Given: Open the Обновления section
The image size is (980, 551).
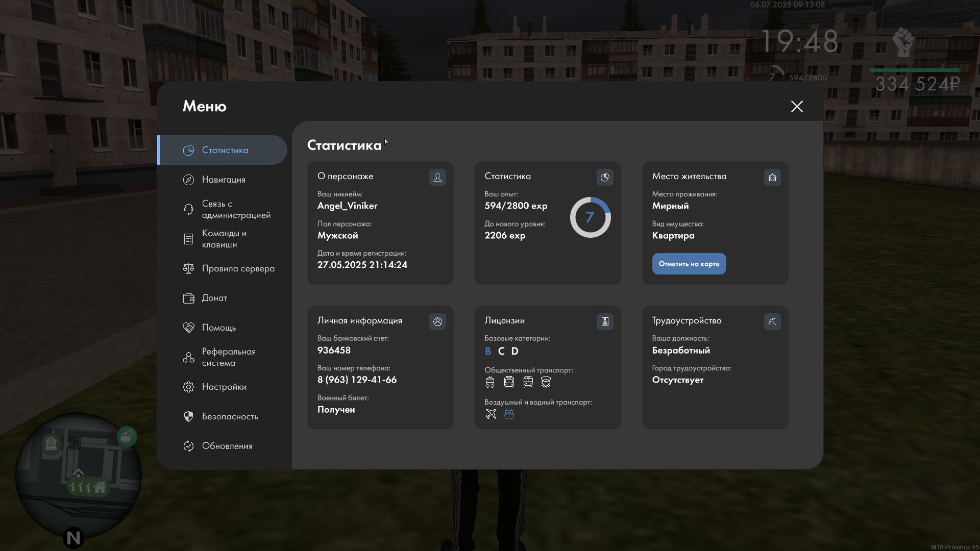Looking at the screenshot, I should click(223, 446).
